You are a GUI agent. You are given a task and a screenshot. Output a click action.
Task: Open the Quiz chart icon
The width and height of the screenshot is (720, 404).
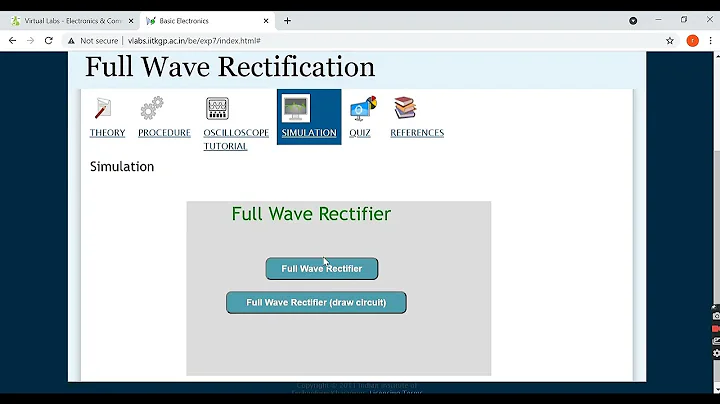coord(363,108)
